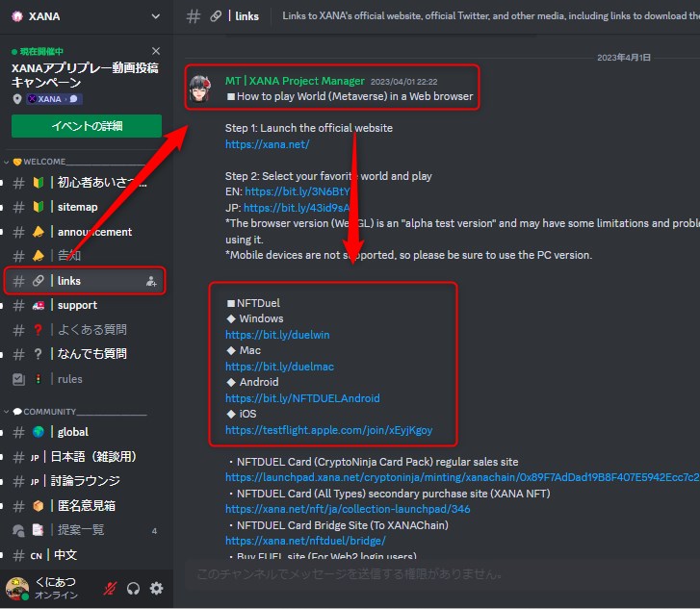Click the ambulance emoji on support channel
This screenshot has width=700, height=609.
[x=39, y=305]
